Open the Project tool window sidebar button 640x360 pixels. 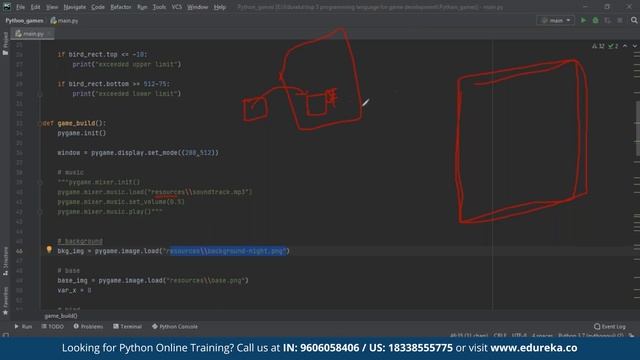click(x=5, y=44)
